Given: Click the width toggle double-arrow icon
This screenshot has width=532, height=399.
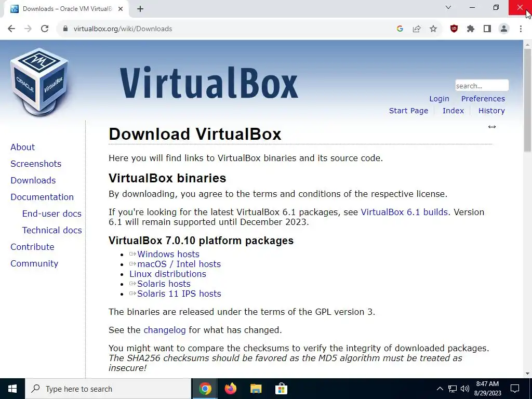Looking at the screenshot, I should pyautogui.click(x=492, y=127).
